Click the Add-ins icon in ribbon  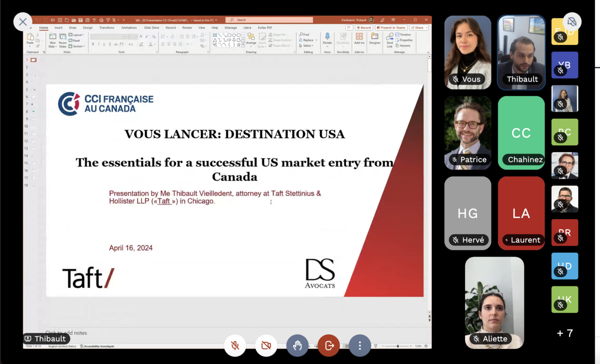[x=359, y=38]
